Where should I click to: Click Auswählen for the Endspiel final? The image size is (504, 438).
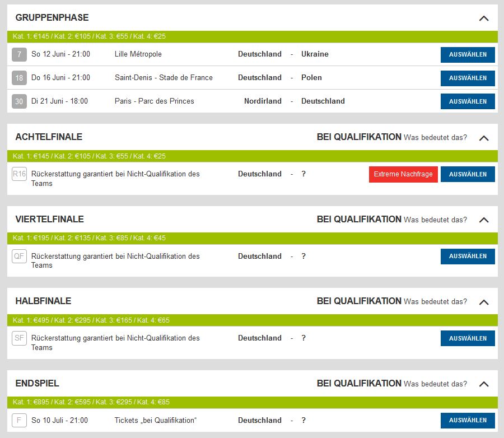[468, 421]
